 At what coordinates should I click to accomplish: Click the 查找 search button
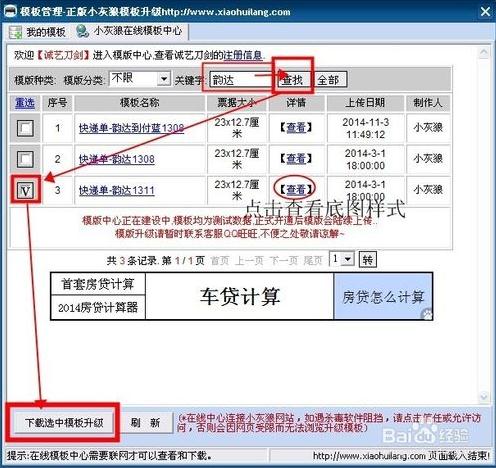point(293,80)
